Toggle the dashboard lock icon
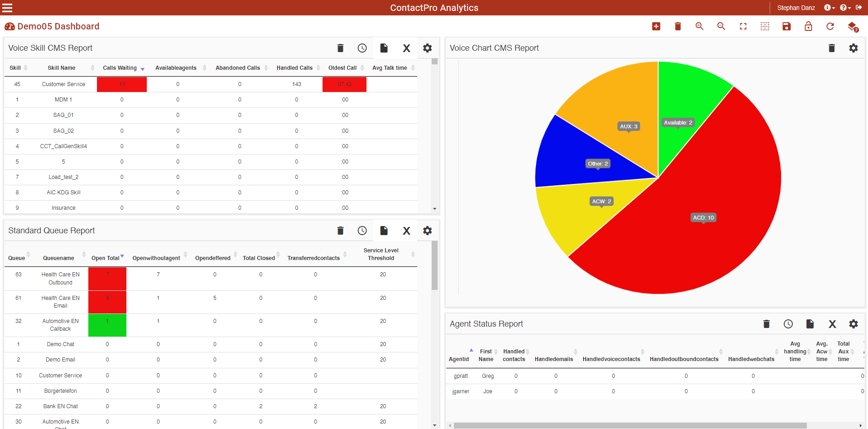868x429 pixels. (x=808, y=26)
